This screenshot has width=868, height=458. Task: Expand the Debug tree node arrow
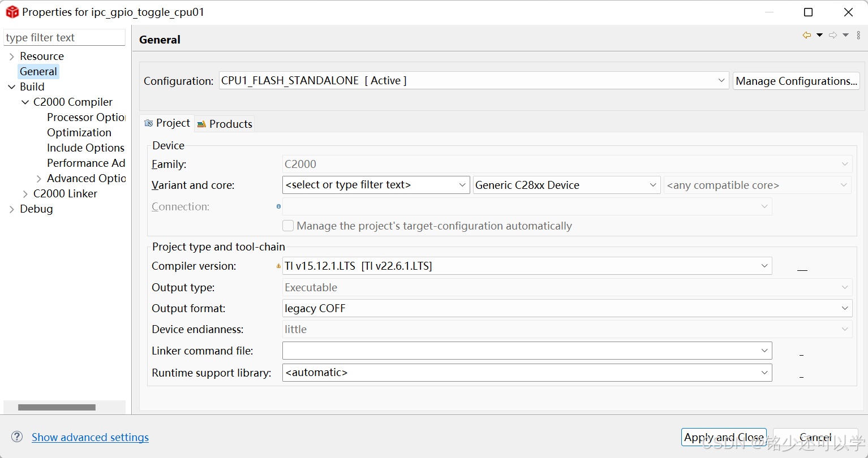[x=12, y=209]
